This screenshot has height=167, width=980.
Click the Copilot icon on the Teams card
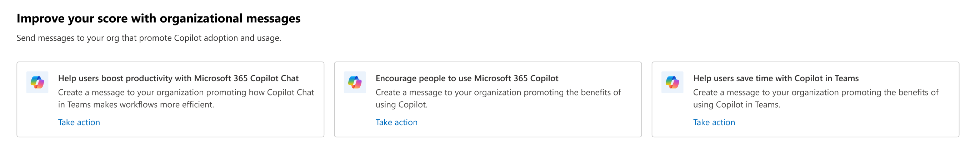coord(672,82)
